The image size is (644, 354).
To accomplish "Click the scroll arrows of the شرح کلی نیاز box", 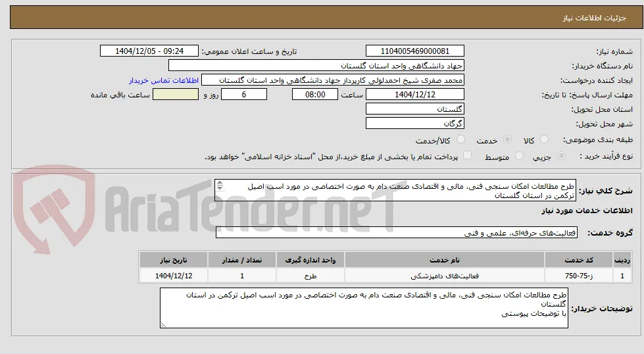I will (x=220, y=185).
